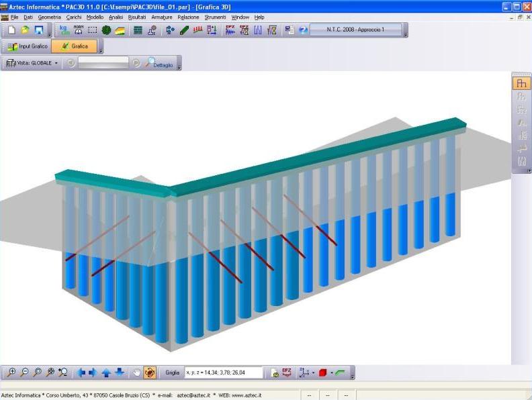
Task: Toggle the orange 3D rotate tool
Action: pos(150,372)
